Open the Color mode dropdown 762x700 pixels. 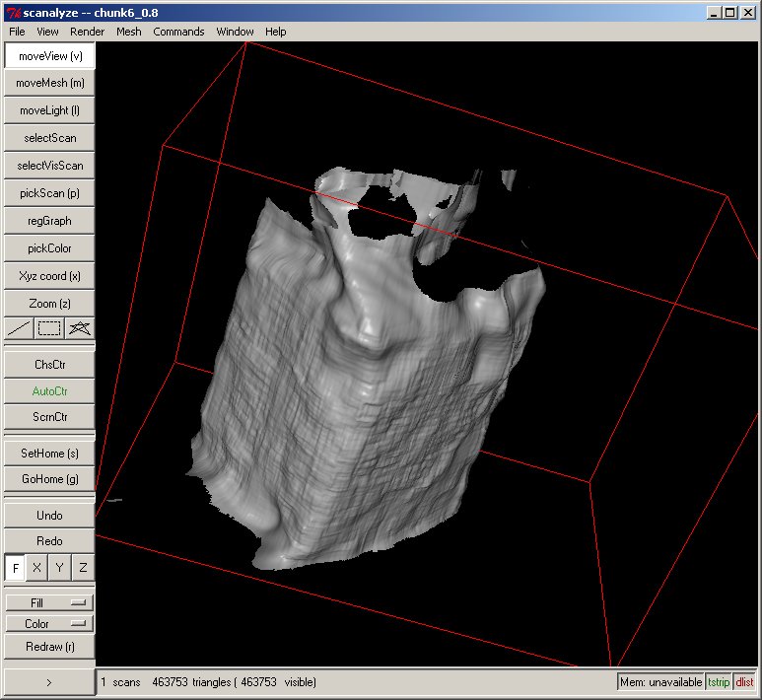49,624
